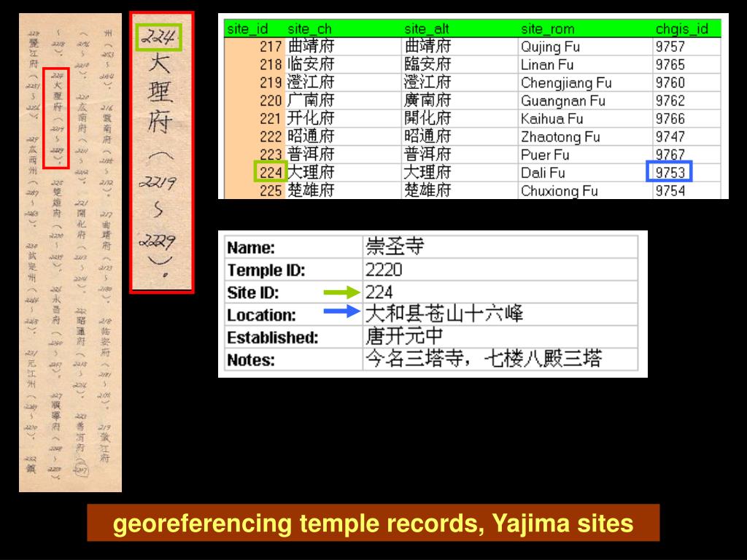
Task: Click site_alt cell 廣南府 in row 220
Action: pos(427,101)
